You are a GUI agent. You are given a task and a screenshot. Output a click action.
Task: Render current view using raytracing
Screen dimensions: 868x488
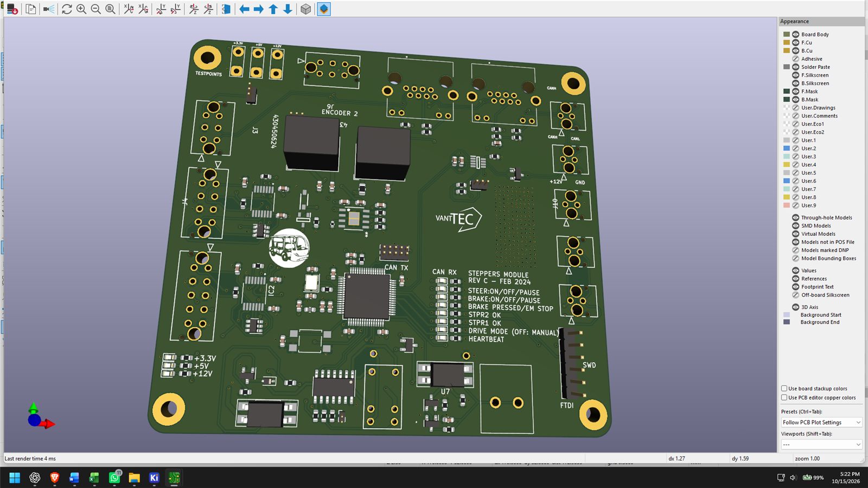(x=49, y=9)
